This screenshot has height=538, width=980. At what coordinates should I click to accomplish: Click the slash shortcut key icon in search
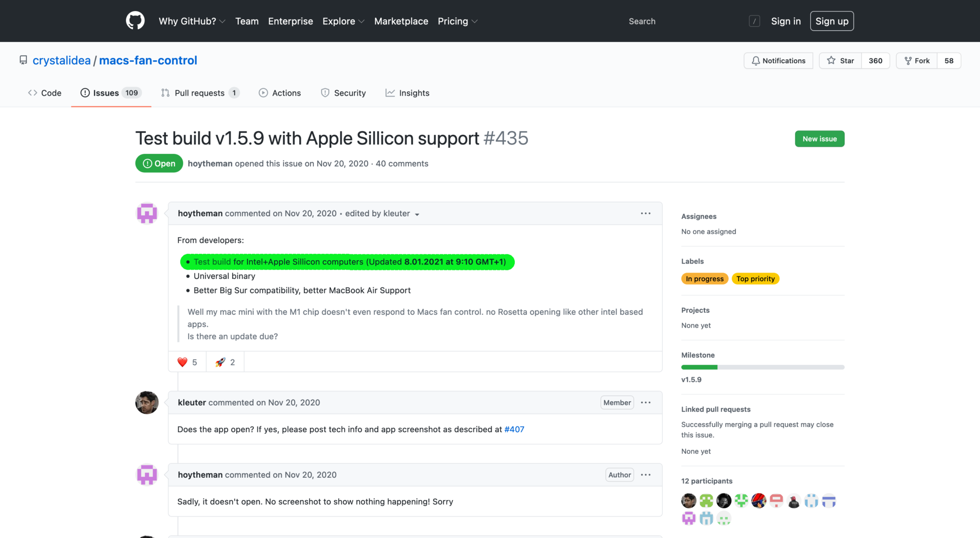pos(754,21)
